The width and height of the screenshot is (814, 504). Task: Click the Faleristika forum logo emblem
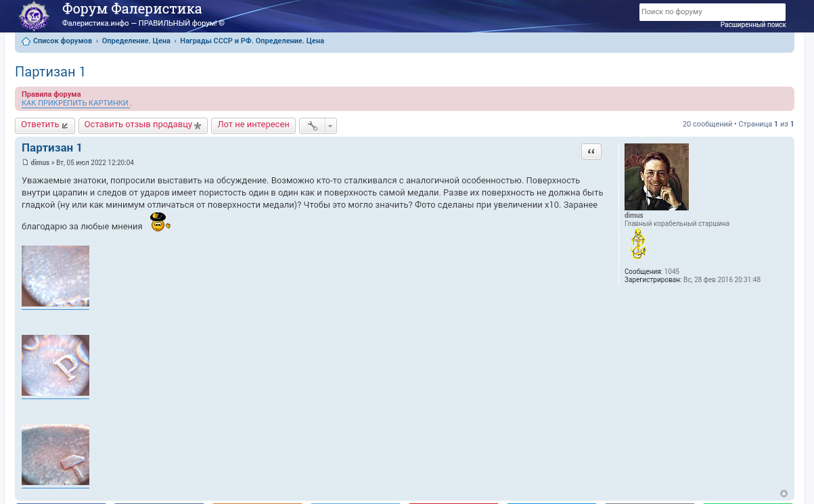(x=33, y=16)
